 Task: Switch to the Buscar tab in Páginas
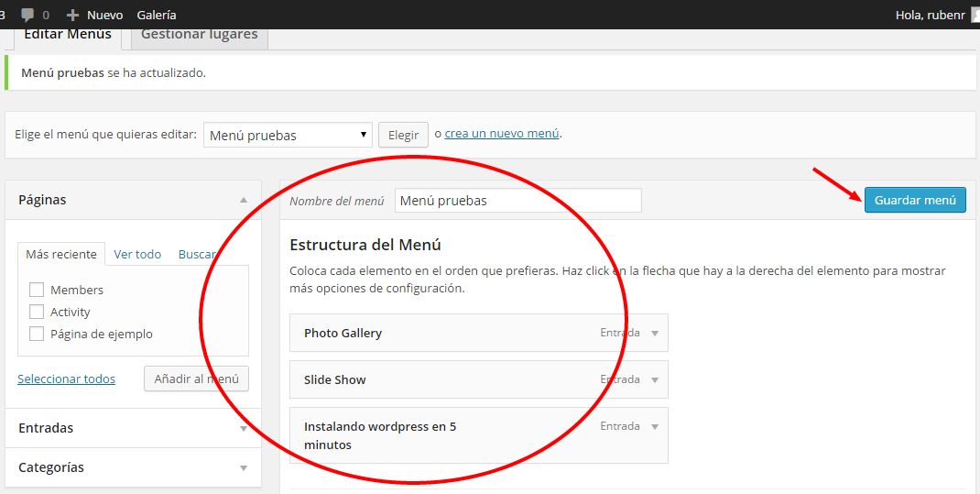point(197,255)
